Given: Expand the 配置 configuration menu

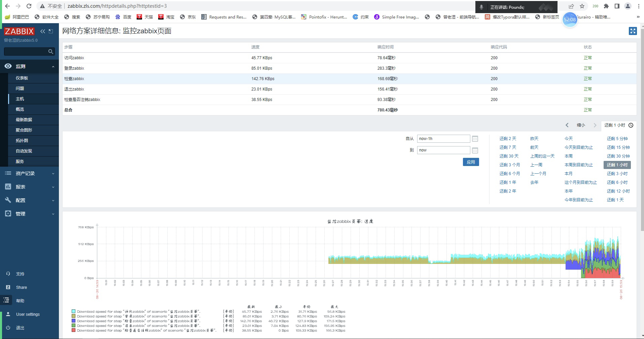Looking at the screenshot, I should coord(29,200).
